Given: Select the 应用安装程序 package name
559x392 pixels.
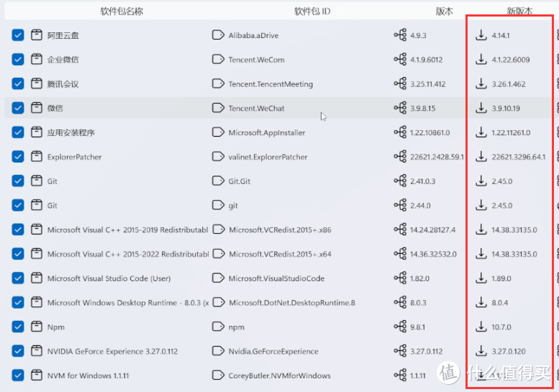Looking at the screenshot, I should click(71, 132).
